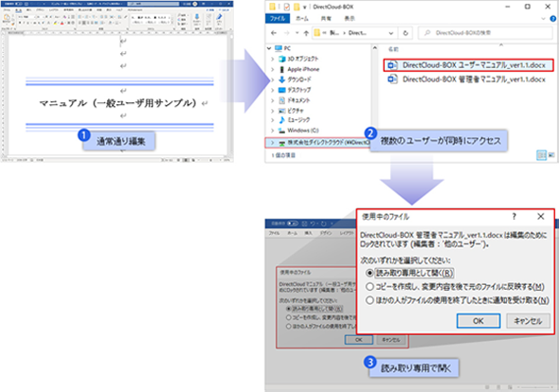Select 読み取り専用 radio in the dimmed background dialog
Viewport: 559px width, 392px height.
point(288,309)
